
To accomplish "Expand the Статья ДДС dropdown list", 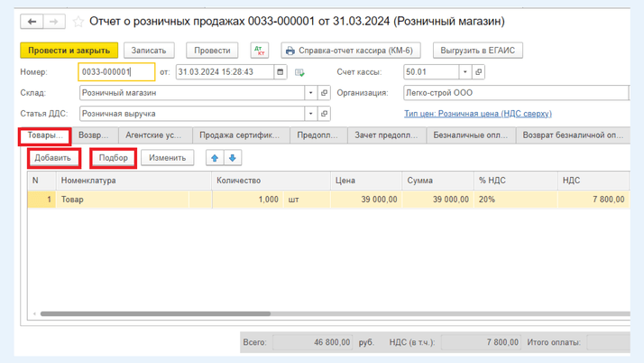I will (x=311, y=114).
